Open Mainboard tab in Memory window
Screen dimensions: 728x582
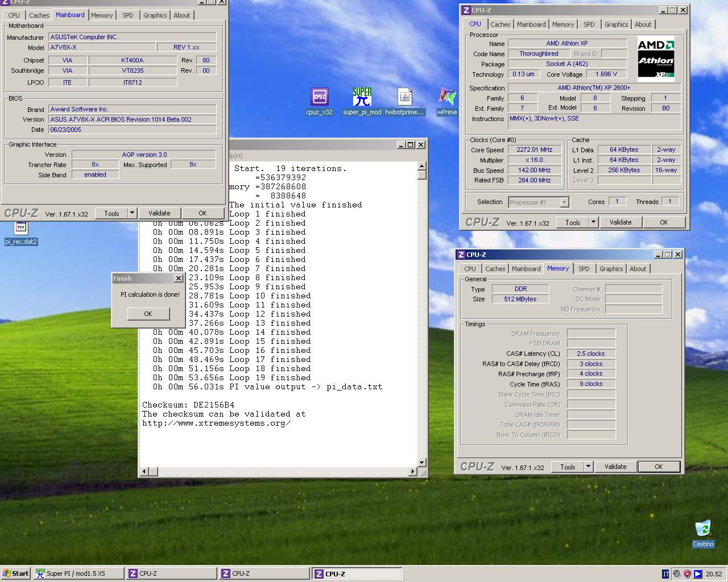(x=526, y=269)
